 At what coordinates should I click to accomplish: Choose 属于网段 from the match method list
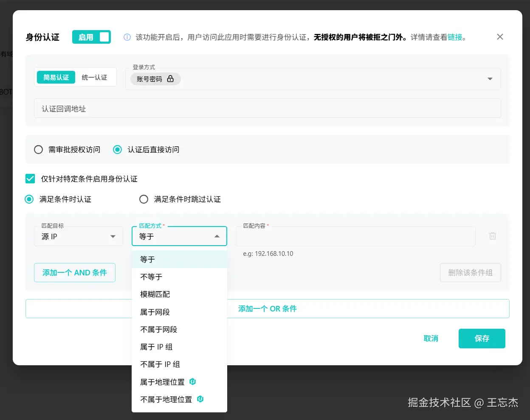(180, 312)
